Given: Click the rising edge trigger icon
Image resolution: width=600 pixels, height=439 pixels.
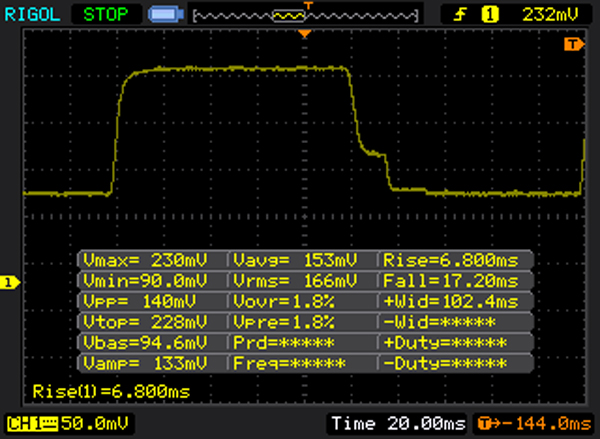Looking at the screenshot, I should [x=460, y=15].
